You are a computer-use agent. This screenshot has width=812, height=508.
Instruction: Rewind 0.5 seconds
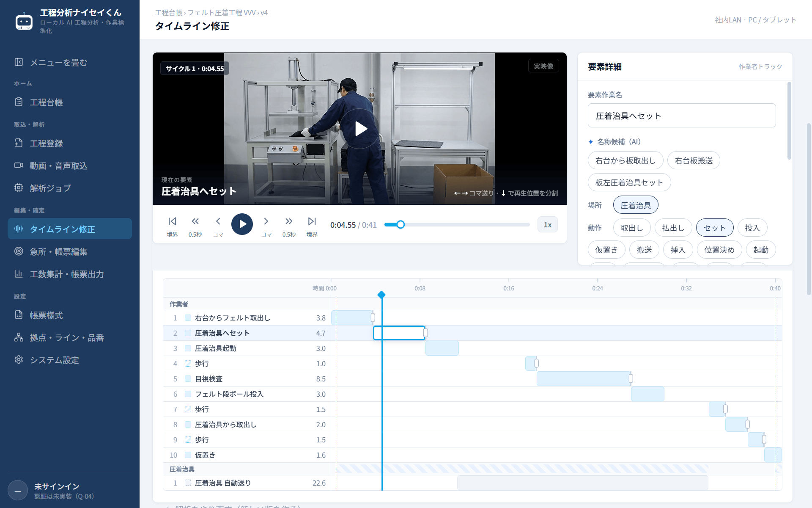[195, 226]
